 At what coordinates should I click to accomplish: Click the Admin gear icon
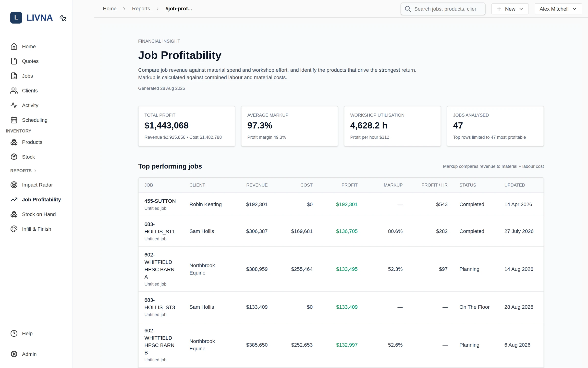point(14,354)
